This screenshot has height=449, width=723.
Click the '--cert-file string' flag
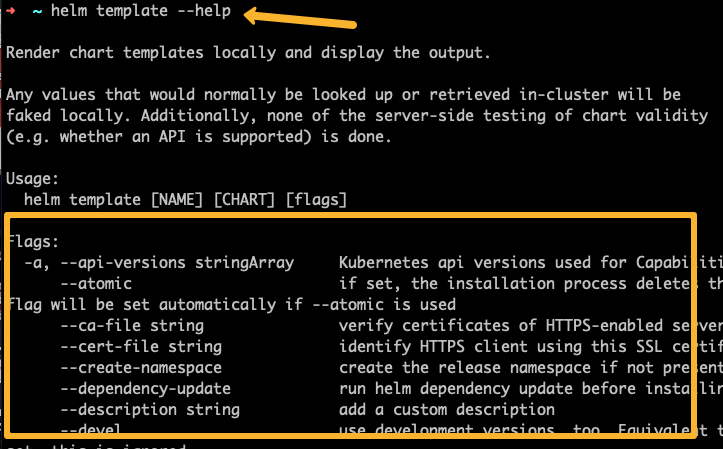141,346
